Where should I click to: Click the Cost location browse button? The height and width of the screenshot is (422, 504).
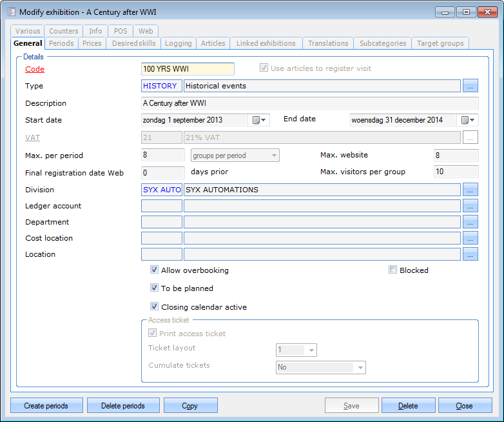(x=470, y=238)
